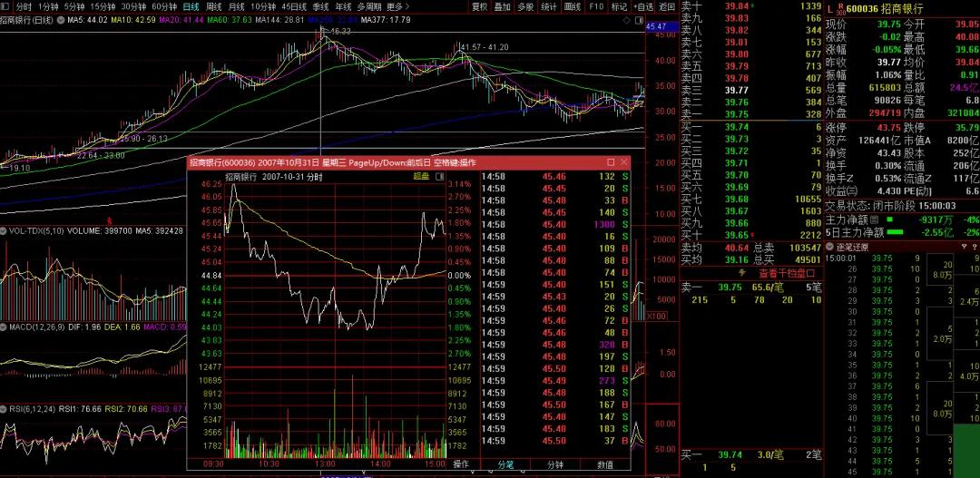The width and height of the screenshot is (980, 478).
Task: Toggle 叠加 overlay option
Action: 503,6
